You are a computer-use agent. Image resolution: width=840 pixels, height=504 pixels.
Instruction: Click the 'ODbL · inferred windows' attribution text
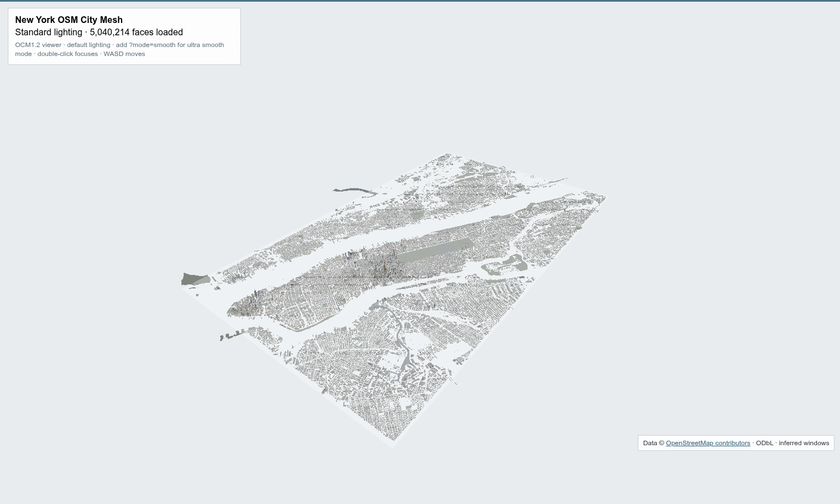pos(792,443)
